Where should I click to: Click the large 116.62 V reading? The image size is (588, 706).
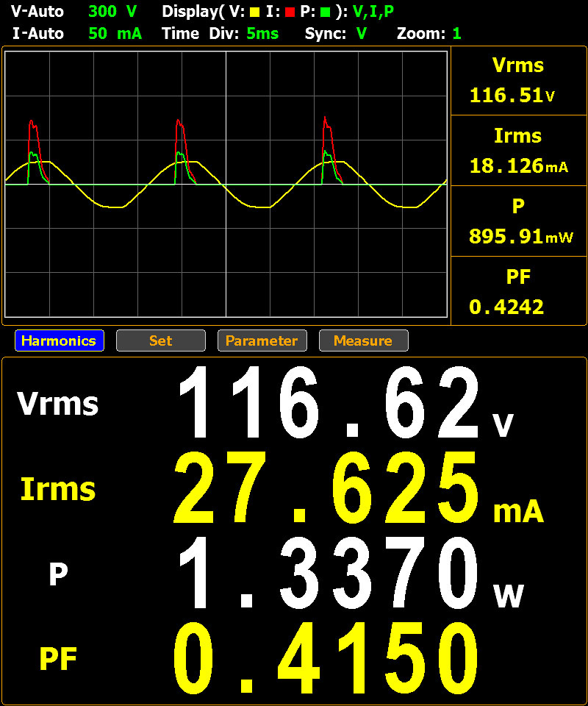[345, 402]
